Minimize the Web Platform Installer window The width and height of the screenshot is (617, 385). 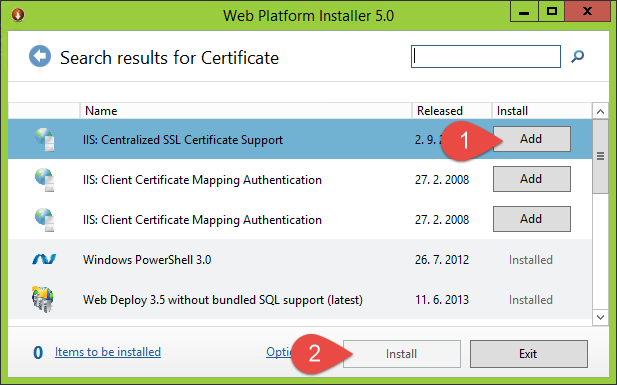[x=524, y=11]
